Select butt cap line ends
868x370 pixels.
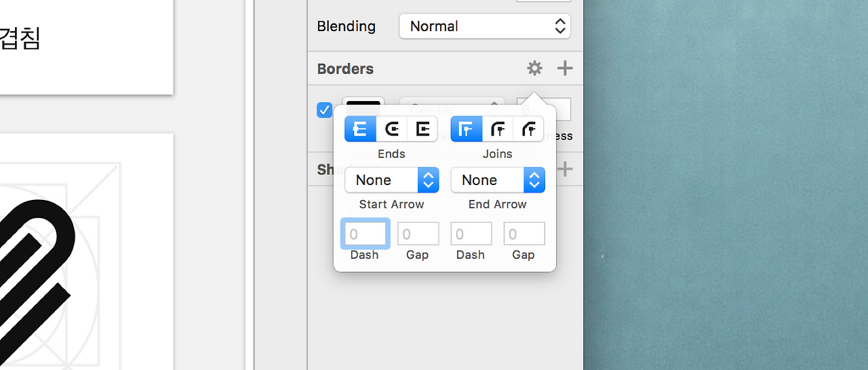pyautogui.click(x=360, y=129)
